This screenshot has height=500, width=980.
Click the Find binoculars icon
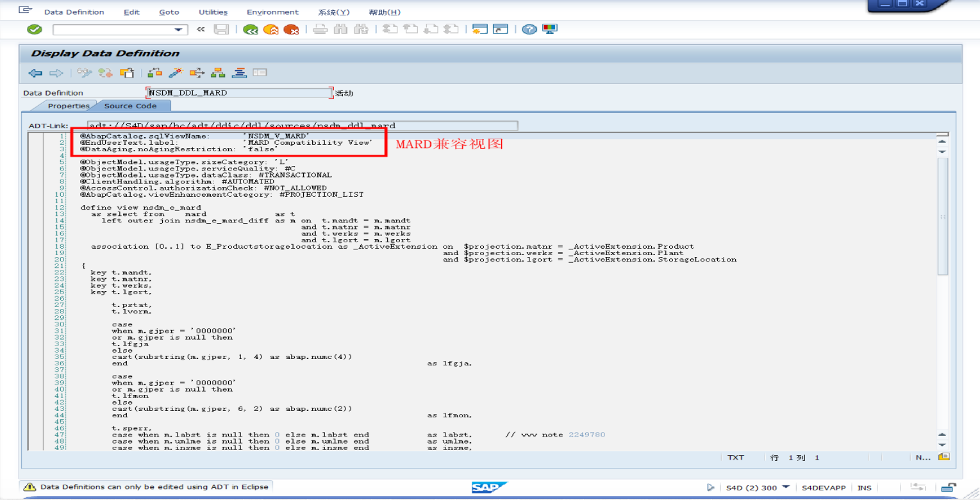coord(340,29)
